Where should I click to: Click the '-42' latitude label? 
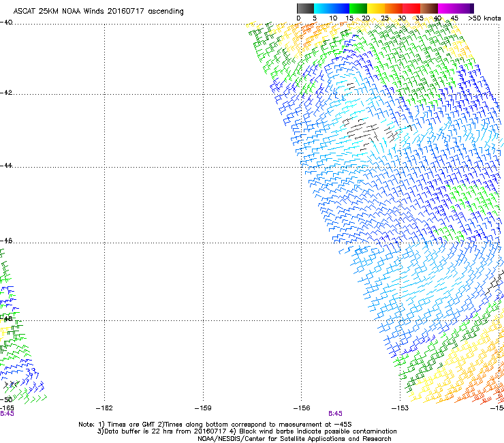click(6, 92)
